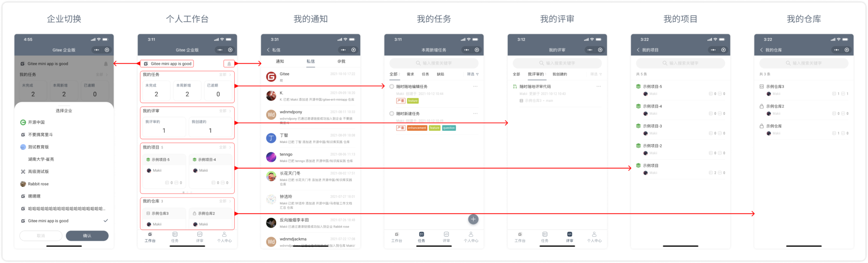Tap the Rabbit rose avatar in enterprise picker
Screen dimensions: 868x263
point(23,184)
